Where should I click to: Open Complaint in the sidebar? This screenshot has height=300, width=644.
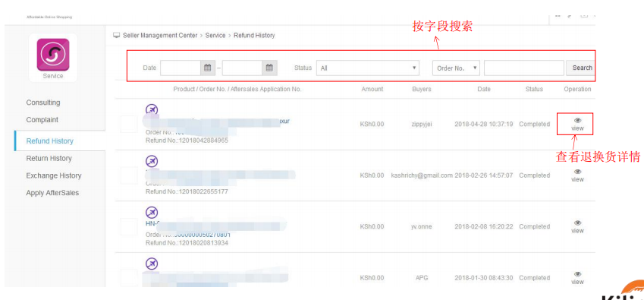pyautogui.click(x=42, y=119)
